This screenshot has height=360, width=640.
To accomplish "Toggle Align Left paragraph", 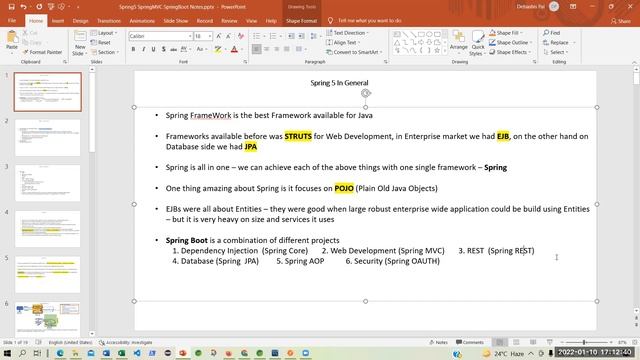I will coord(256,49).
